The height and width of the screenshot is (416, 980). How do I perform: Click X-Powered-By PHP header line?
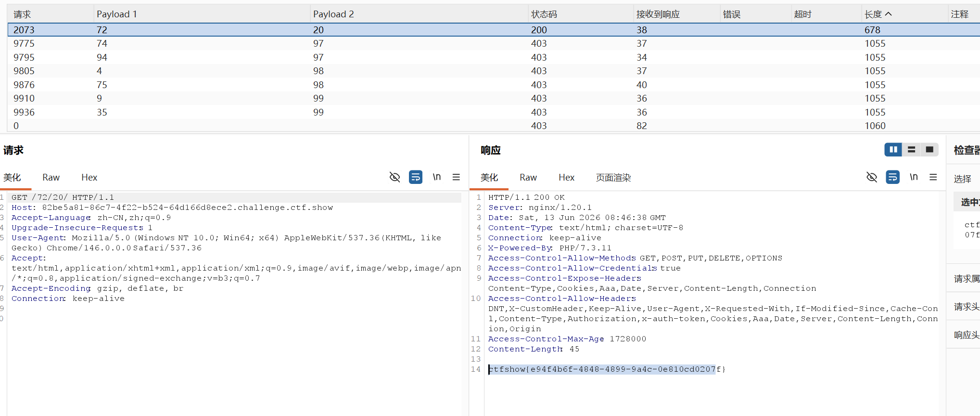click(550, 248)
